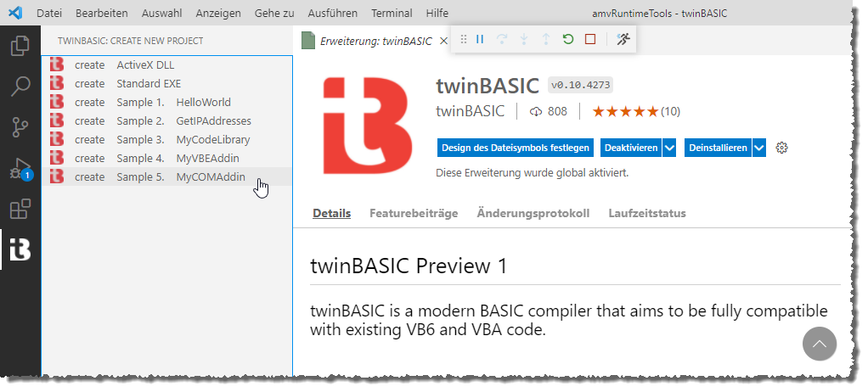Viewport: 868px width, 392px height.
Task: Open the Explorer view in activity bar
Action: click(x=20, y=46)
